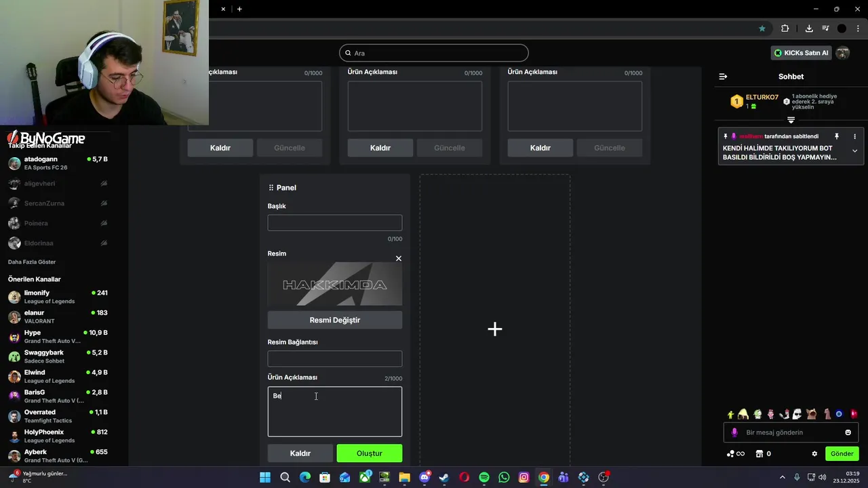Insert the blue evil-eye emote

point(839,413)
